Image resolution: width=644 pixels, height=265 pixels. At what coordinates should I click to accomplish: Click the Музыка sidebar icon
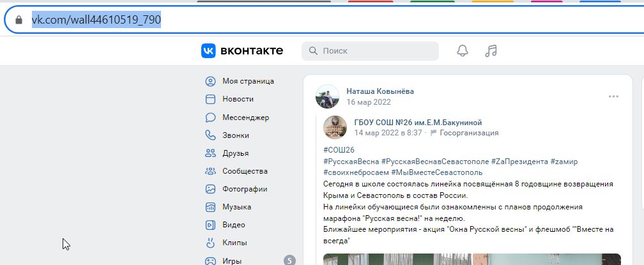pyautogui.click(x=210, y=207)
